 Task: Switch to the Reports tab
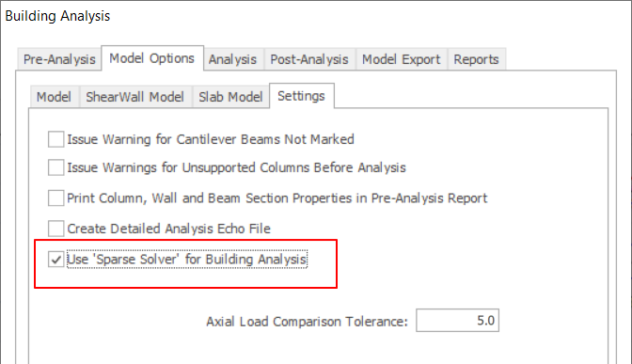point(476,59)
